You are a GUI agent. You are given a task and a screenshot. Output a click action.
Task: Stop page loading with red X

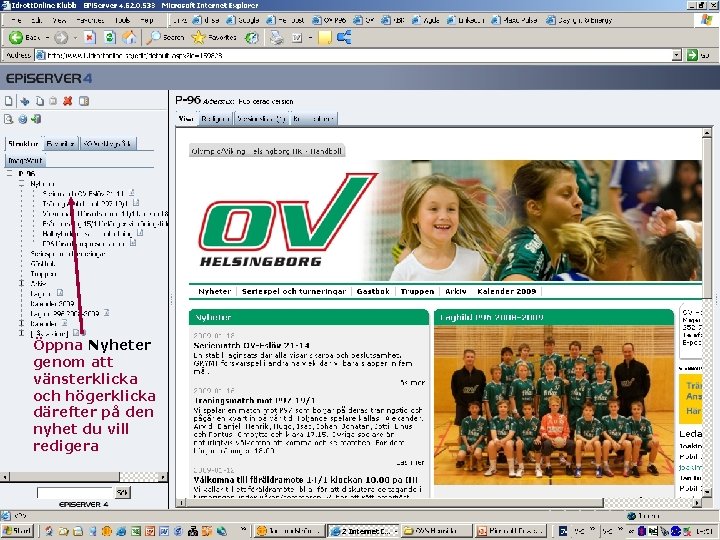click(x=90, y=38)
